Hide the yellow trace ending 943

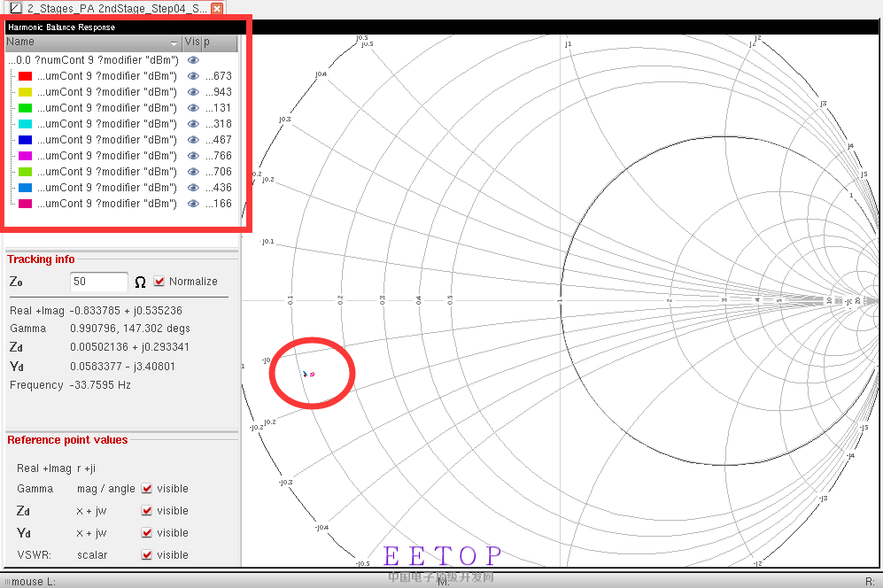tap(193, 92)
